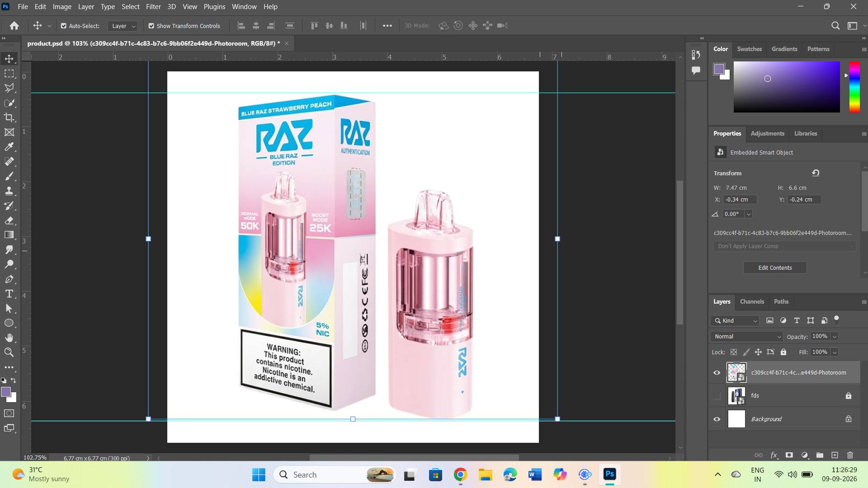
Task: Select the Eyedropper tool
Action: point(9,147)
